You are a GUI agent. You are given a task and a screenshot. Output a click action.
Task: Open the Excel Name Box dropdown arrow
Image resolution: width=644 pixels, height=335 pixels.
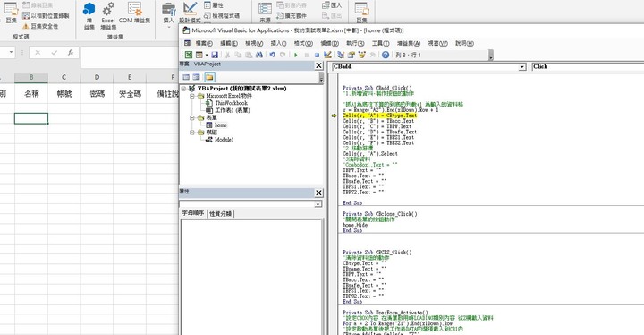point(11,53)
